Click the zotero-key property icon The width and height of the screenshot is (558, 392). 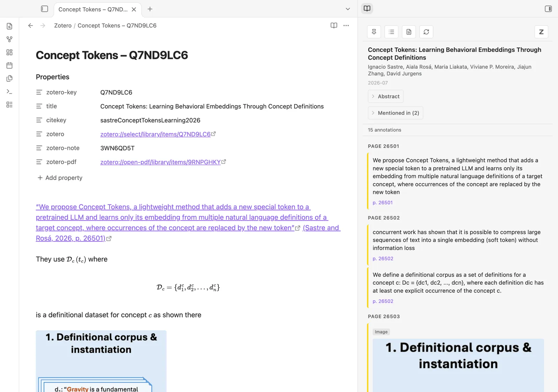(39, 92)
